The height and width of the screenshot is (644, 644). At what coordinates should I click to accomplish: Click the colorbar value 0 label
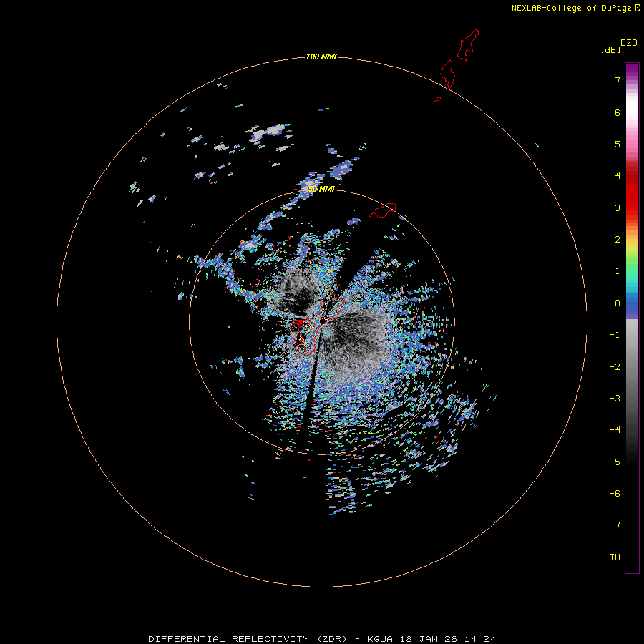618,303
